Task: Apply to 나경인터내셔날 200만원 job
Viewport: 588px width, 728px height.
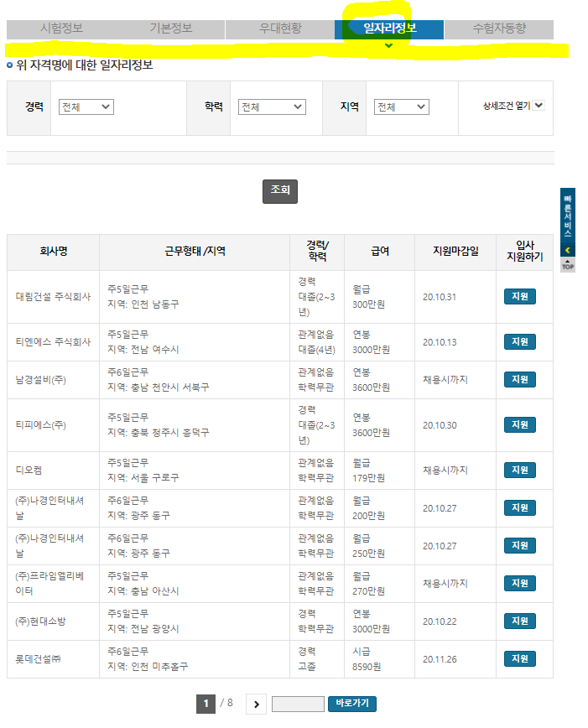Action: tap(520, 507)
